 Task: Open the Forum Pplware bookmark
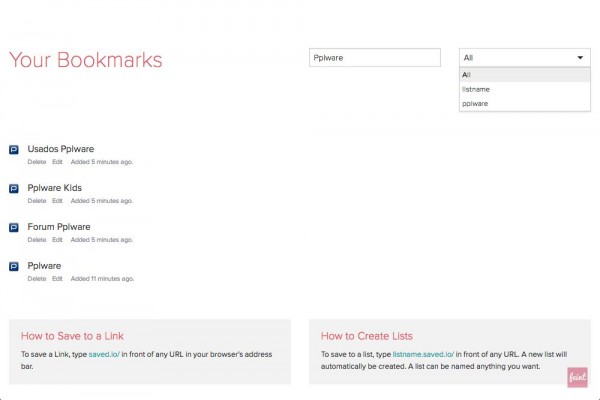59,227
